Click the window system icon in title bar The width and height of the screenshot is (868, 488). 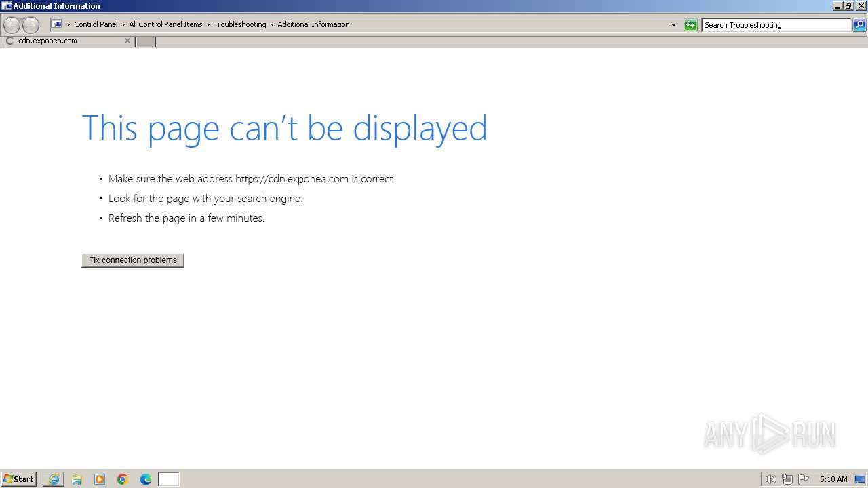pyautogui.click(x=7, y=6)
